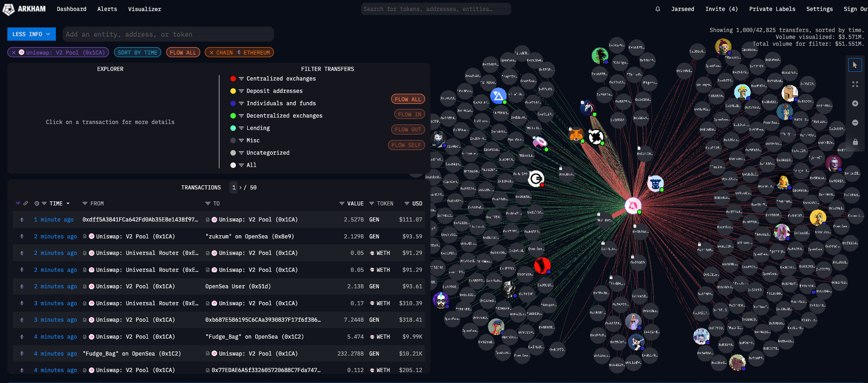
Task: Click the black-white X logo node
Action: [x=596, y=136]
